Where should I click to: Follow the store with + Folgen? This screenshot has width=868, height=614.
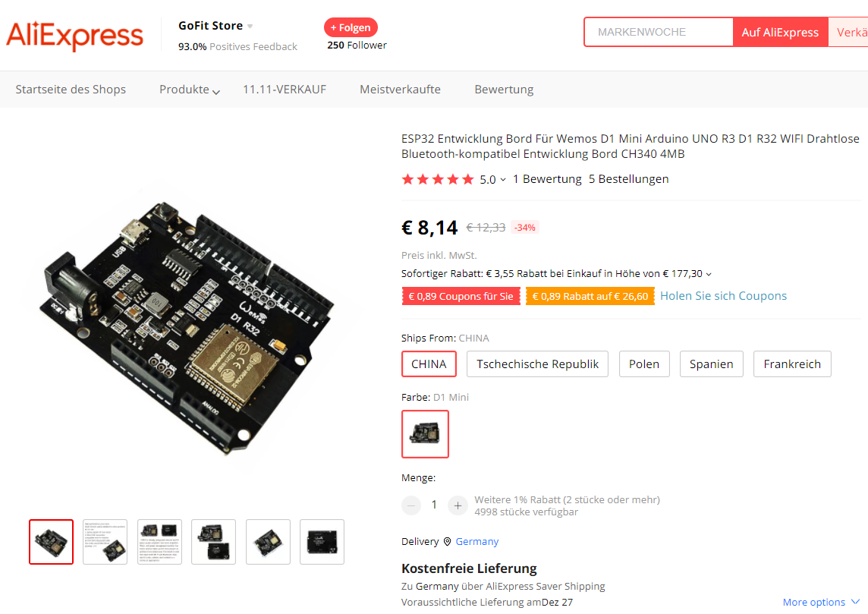[x=351, y=27]
